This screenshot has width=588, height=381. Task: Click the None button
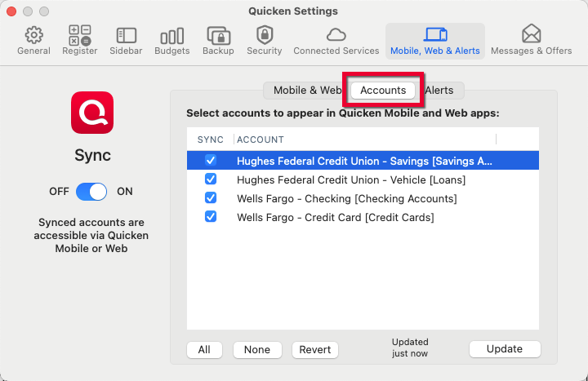tap(257, 349)
